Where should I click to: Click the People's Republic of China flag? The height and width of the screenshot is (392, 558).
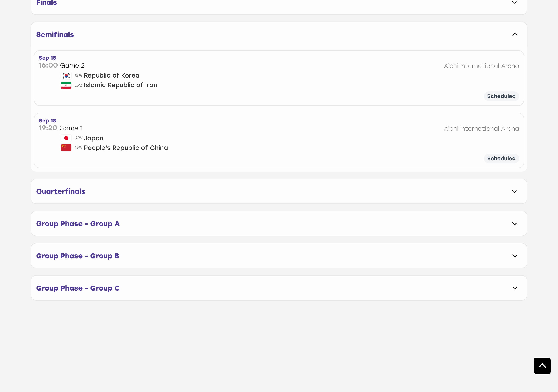[66, 148]
